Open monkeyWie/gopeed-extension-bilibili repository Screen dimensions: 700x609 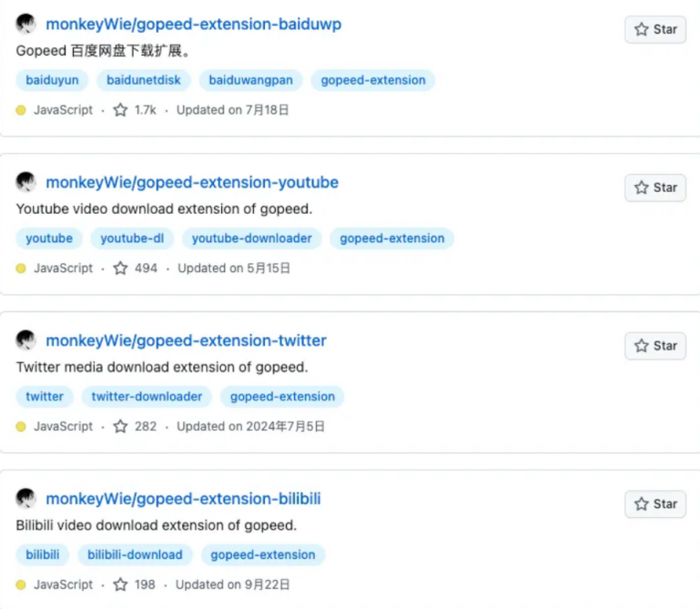tap(183, 499)
